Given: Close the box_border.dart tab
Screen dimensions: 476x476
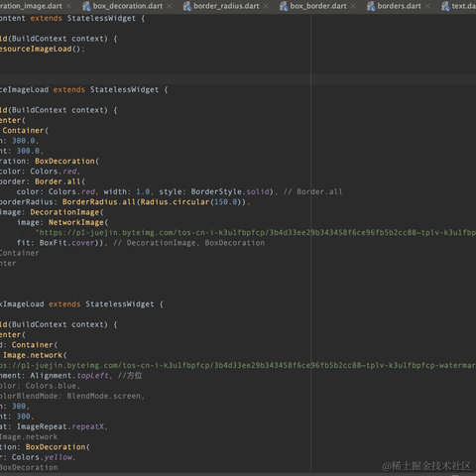Looking at the screenshot, I should (x=353, y=6).
